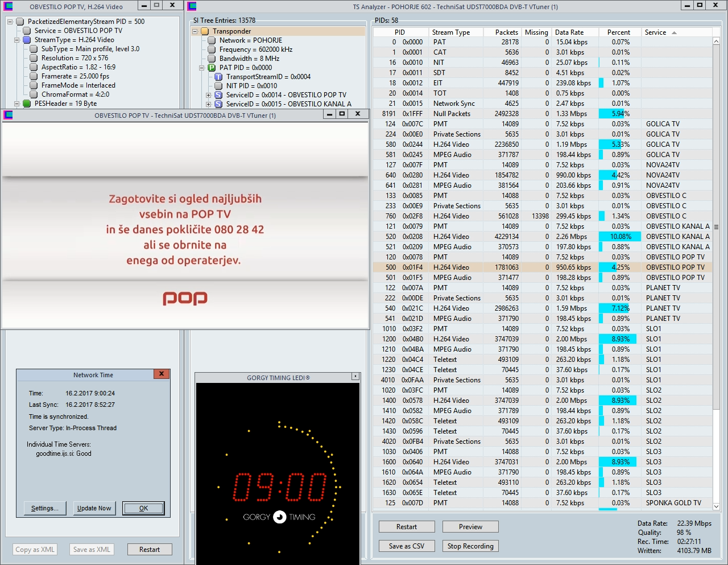Viewport: 728px width, 565px height.
Task: Open Settings in Network Time dialog
Action: point(45,508)
